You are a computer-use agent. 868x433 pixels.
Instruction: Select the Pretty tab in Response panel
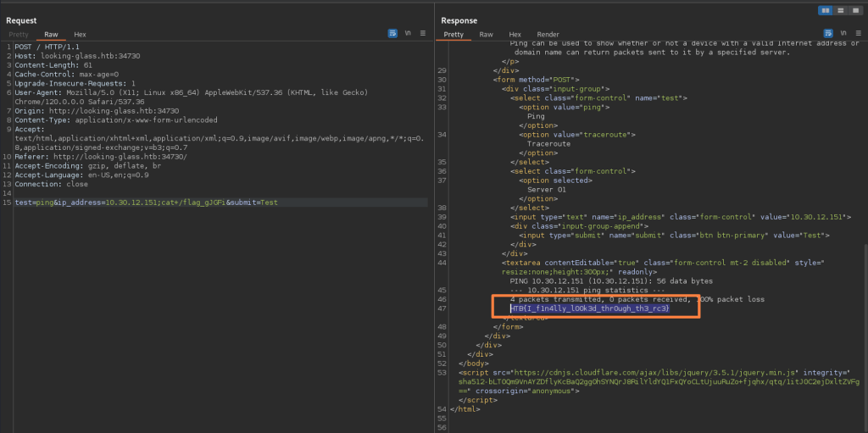(453, 34)
